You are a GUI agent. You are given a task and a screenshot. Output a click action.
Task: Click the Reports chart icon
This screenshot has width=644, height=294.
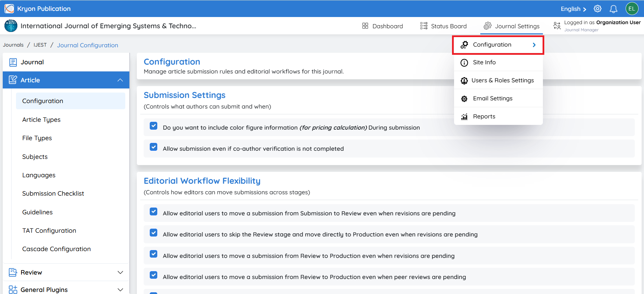point(464,117)
